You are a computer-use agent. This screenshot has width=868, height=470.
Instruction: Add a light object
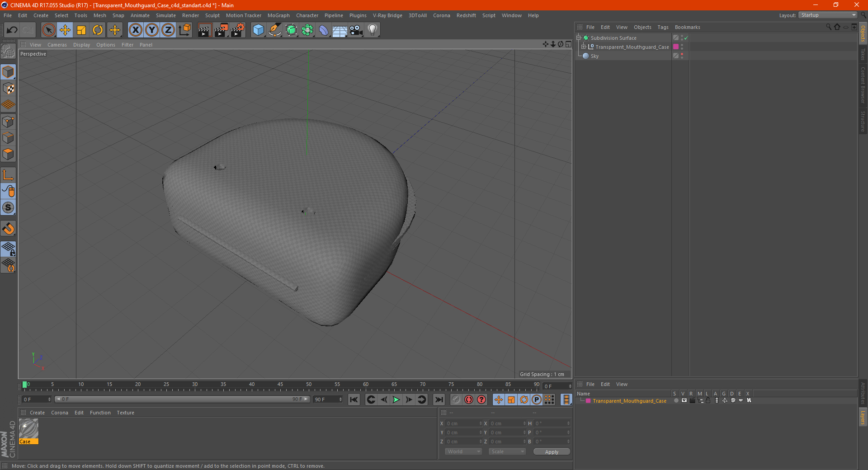click(373, 30)
